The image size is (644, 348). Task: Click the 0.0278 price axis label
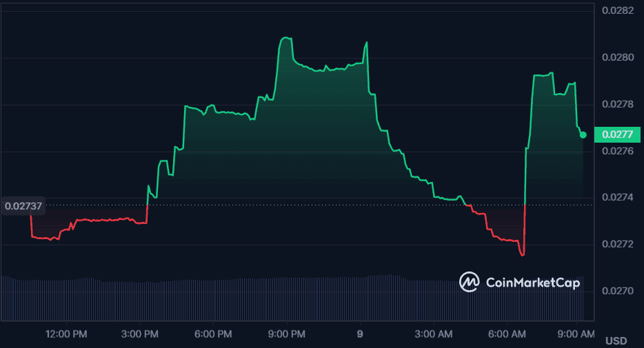[617, 104]
